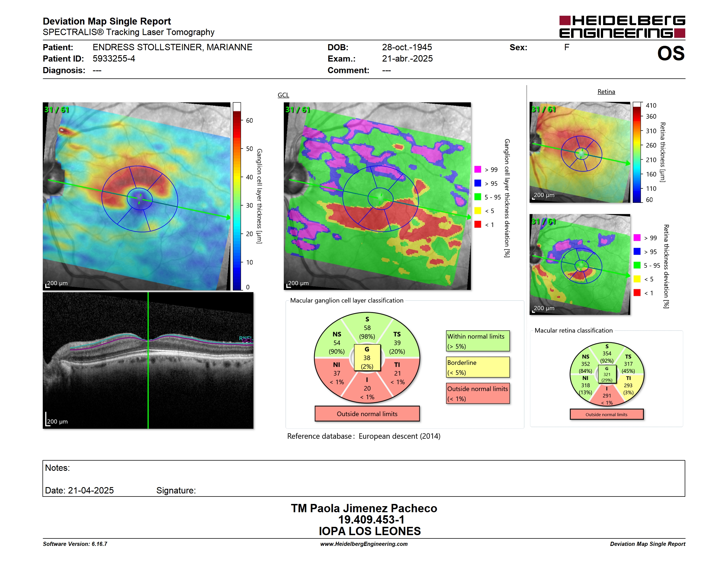Select 'SPECTRALIS® Tracking Laser Tomography' subtitle
The image size is (728, 563).
128,32
